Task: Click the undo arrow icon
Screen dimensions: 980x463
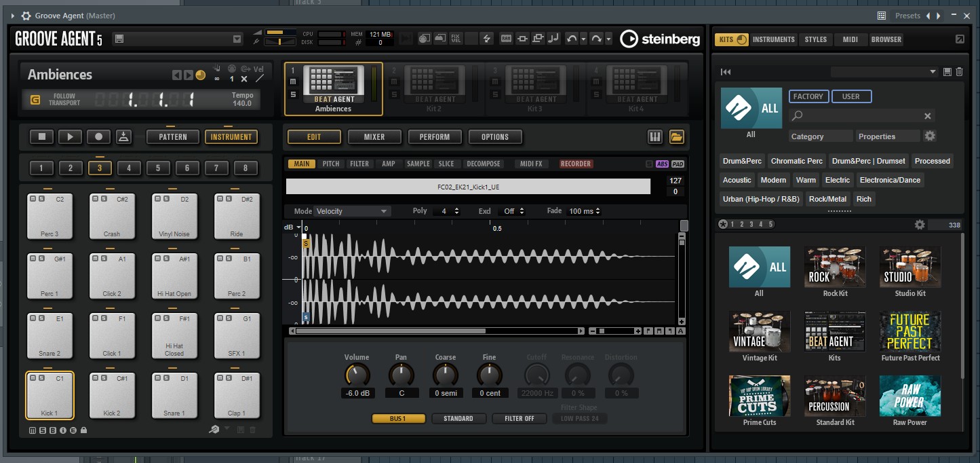Action: click(x=570, y=39)
